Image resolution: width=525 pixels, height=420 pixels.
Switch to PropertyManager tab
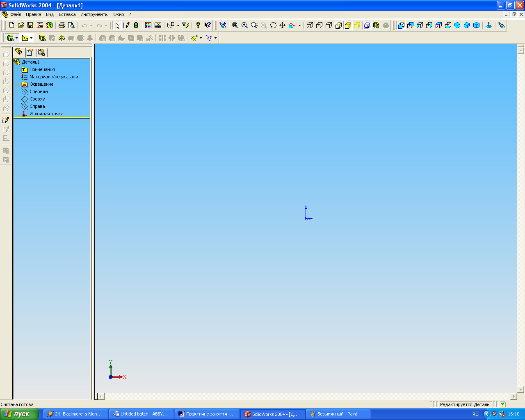click(30, 52)
